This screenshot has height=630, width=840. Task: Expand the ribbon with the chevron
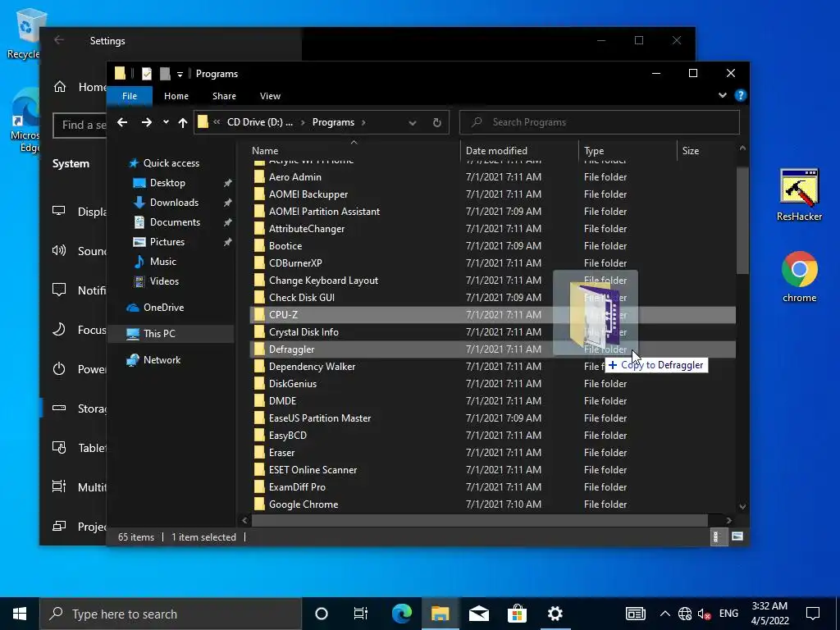pyautogui.click(x=723, y=95)
